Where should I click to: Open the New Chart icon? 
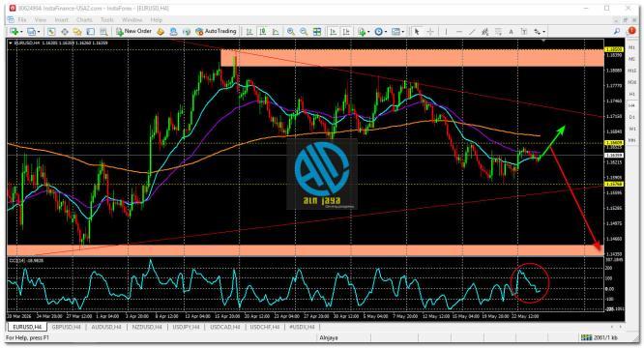coord(14,32)
